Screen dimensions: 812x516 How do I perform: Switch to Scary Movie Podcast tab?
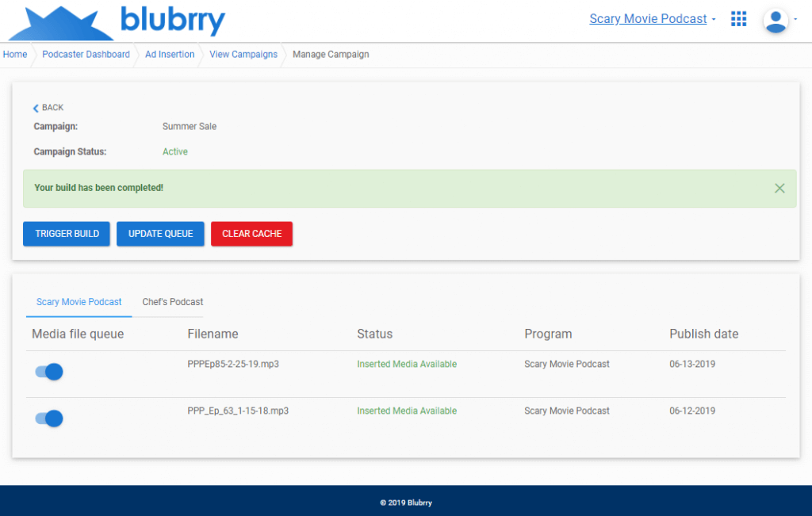[x=79, y=302]
